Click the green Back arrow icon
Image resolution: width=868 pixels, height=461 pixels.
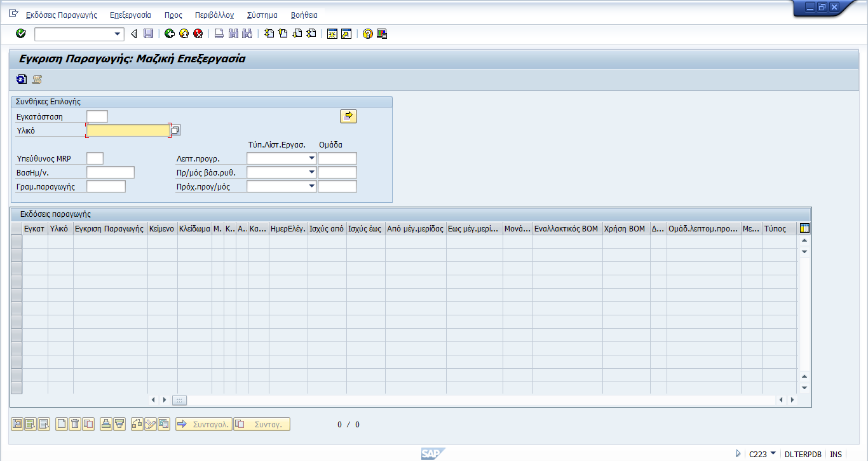tap(169, 34)
